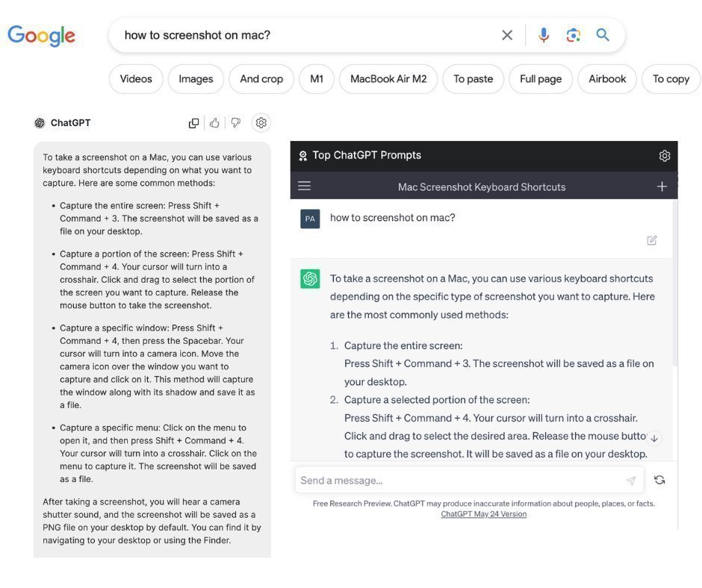Viewport: 702px width, 588px height.
Task: Select the Airbook suggestion chip
Action: point(607,79)
